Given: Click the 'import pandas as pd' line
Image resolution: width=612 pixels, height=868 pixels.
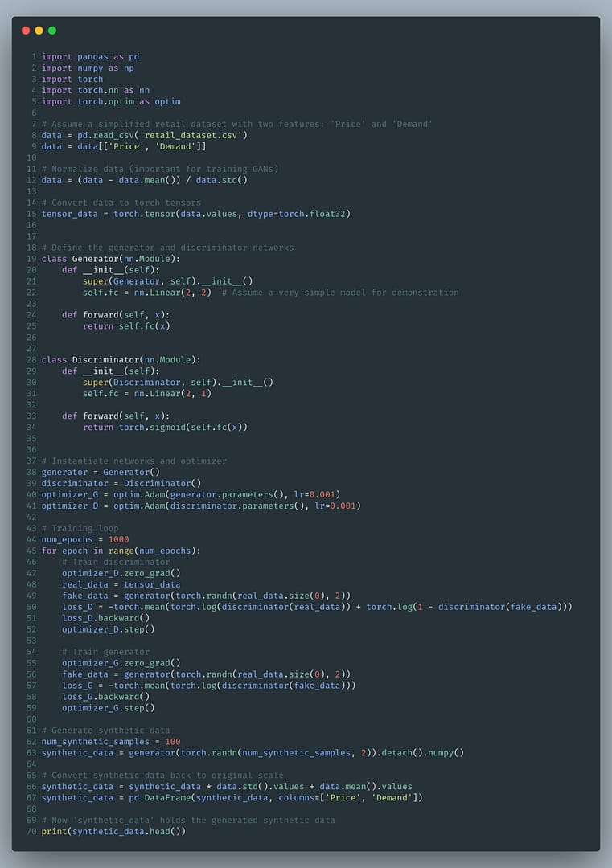Looking at the screenshot, I should (x=90, y=57).
